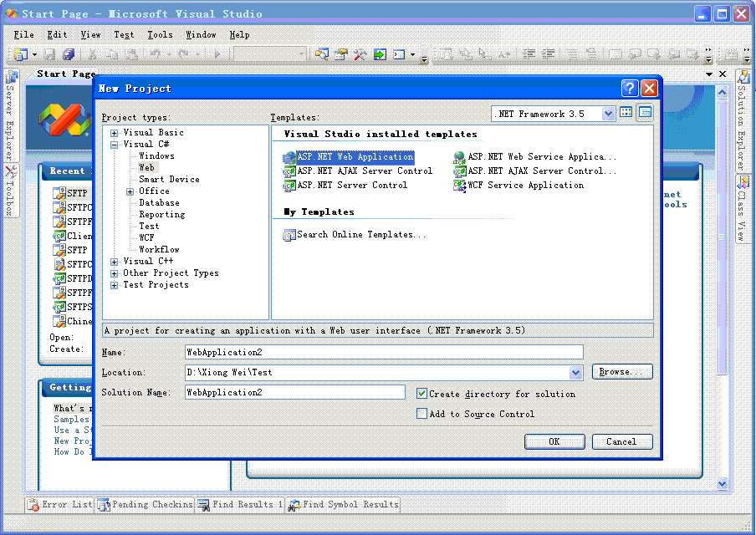This screenshot has width=756, height=535.
Task: Expand the Office node
Action: point(130,191)
